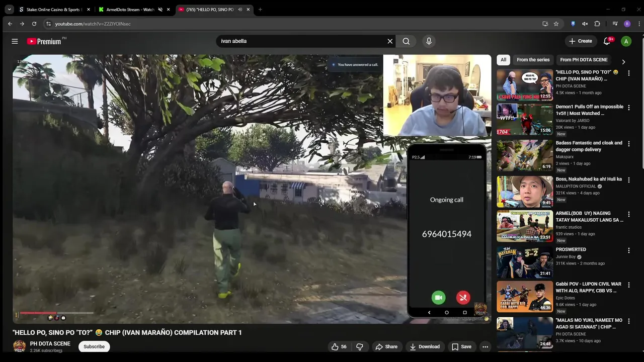Open a new browser tab
The height and width of the screenshot is (362, 644).
coord(260,10)
